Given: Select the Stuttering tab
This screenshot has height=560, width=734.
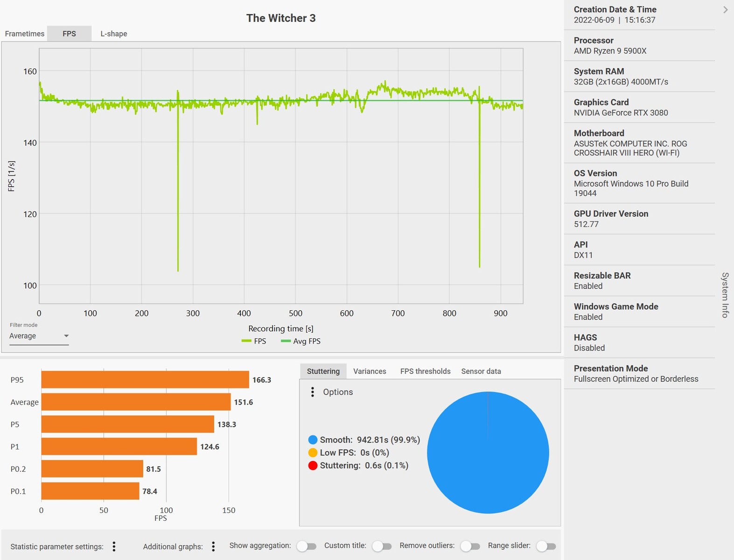Looking at the screenshot, I should [323, 371].
